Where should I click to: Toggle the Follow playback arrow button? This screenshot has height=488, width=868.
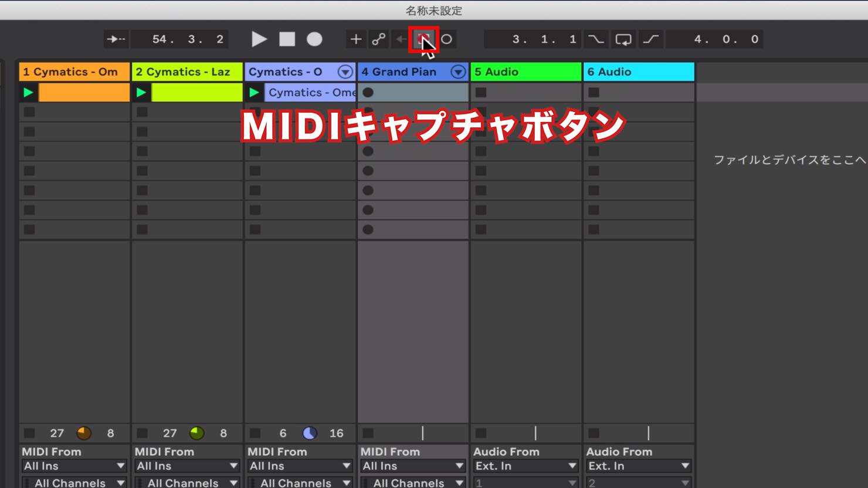(x=116, y=39)
